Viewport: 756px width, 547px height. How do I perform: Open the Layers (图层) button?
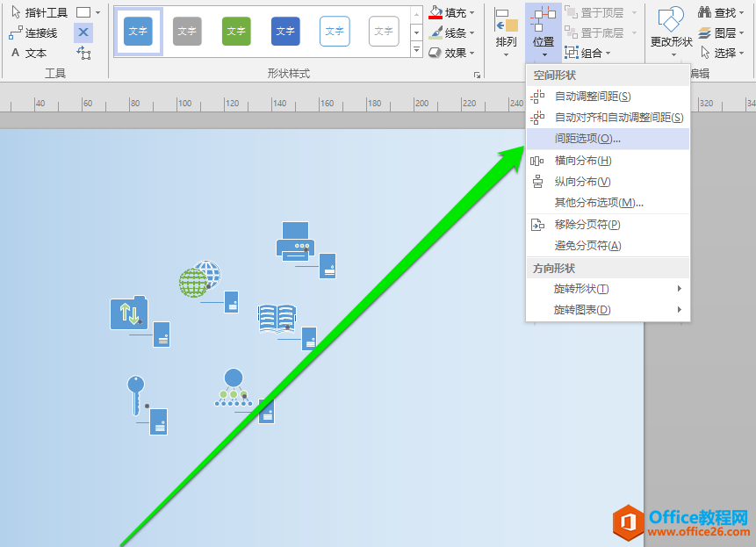(x=716, y=32)
